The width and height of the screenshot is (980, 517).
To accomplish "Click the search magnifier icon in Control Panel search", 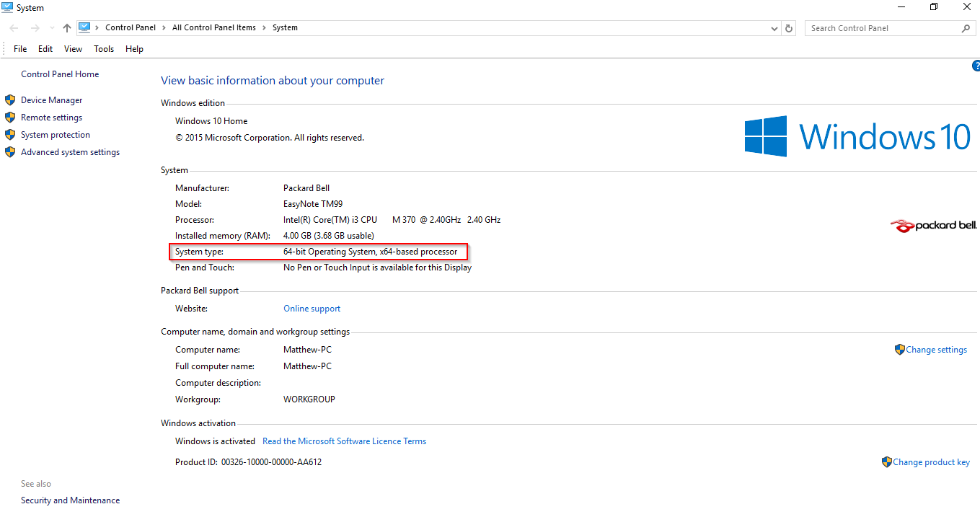I will [x=966, y=28].
